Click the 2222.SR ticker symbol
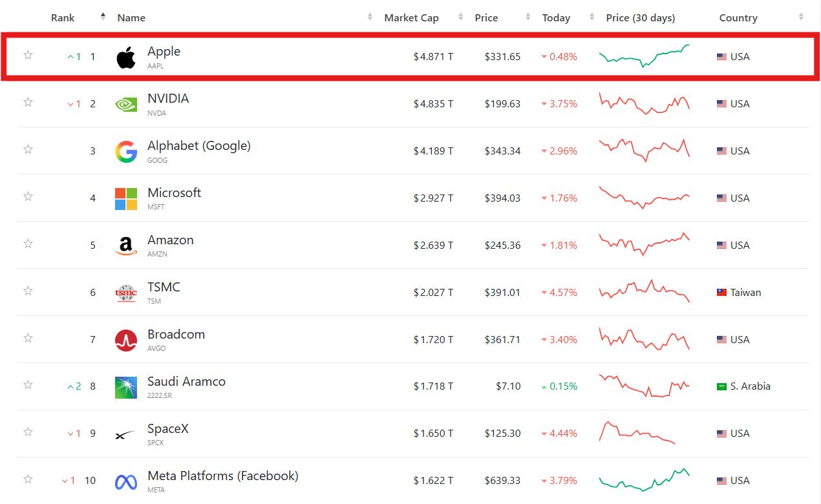This screenshot has height=504, width=821. pyautogui.click(x=160, y=395)
